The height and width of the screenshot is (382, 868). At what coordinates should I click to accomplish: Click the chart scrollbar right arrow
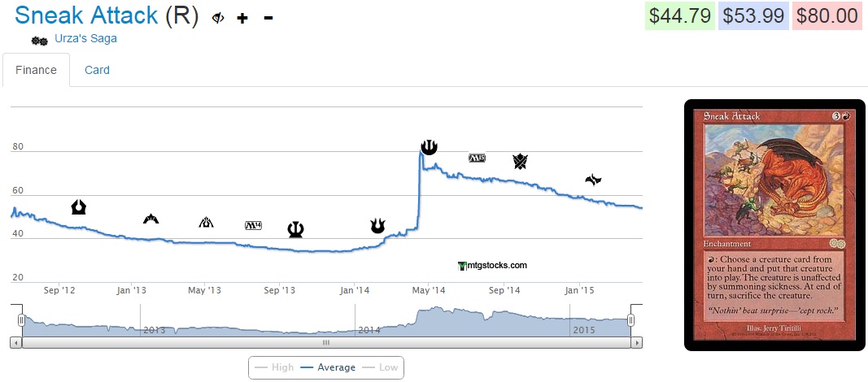[638, 343]
